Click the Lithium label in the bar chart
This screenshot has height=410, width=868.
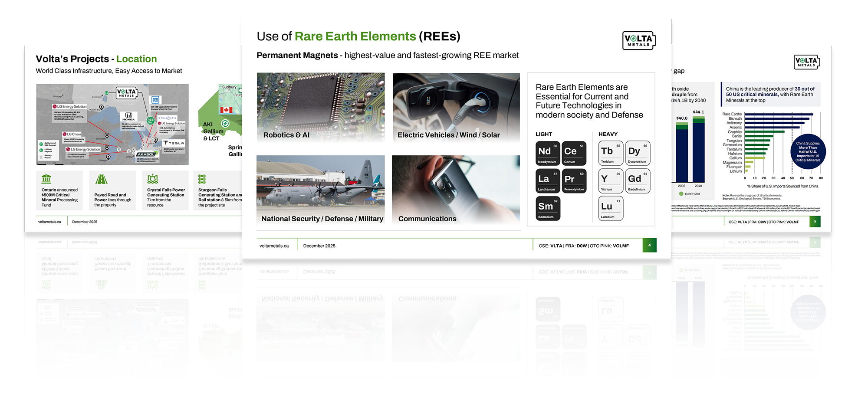[736, 171]
